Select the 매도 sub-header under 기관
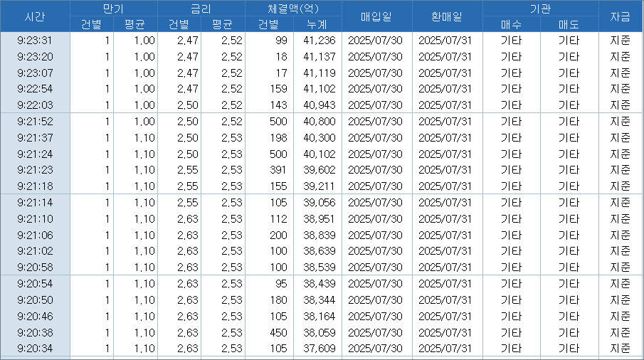The width and height of the screenshot is (644, 360). tap(569, 24)
